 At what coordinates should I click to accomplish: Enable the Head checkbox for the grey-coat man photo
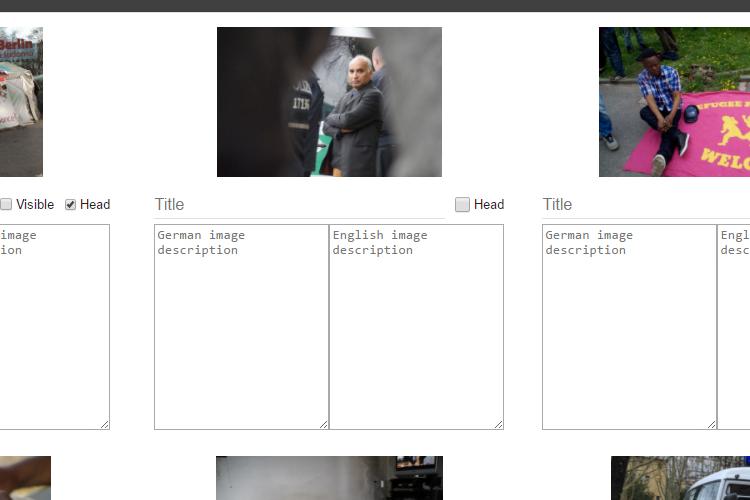(462, 204)
